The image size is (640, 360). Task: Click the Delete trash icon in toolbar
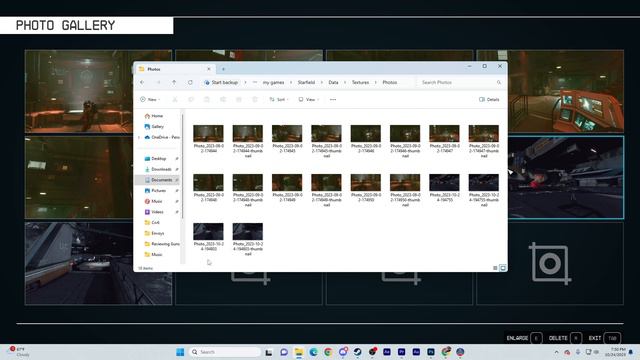coord(255,100)
